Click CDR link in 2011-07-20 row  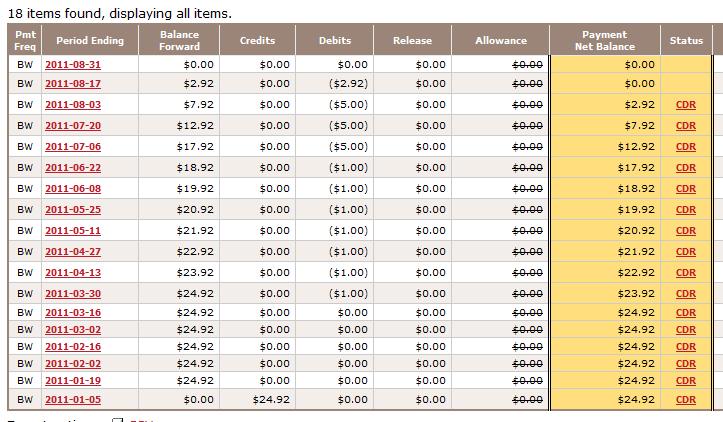685,126
